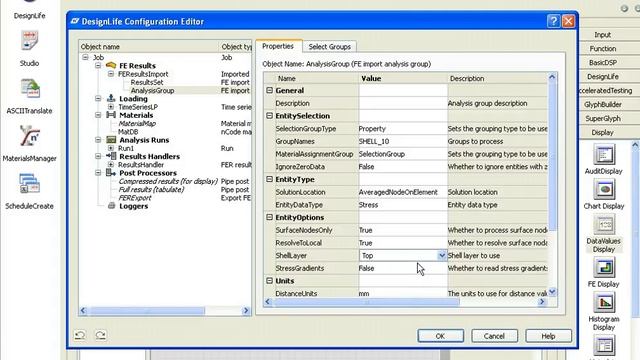Click the SelectionGroupType value Property
This screenshot has height=360, width=640.
click(372, 129)
